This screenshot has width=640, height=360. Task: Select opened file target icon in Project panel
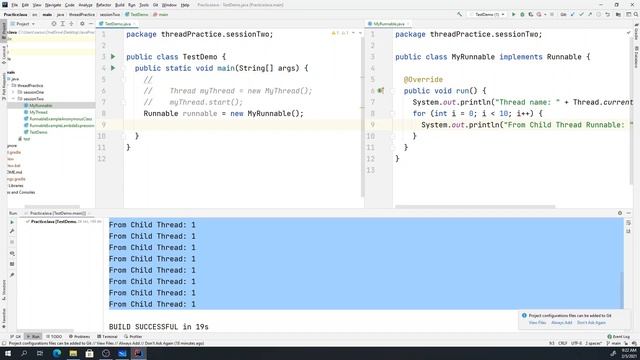(53, 24)
